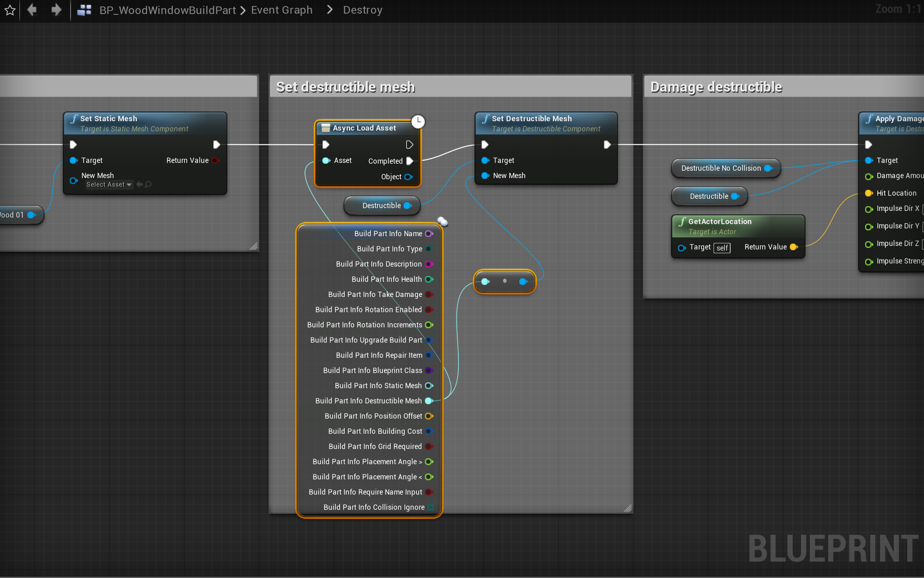Screen dimensions: 924x578
Task: Click the back navigation arrow
Action: 32,10
